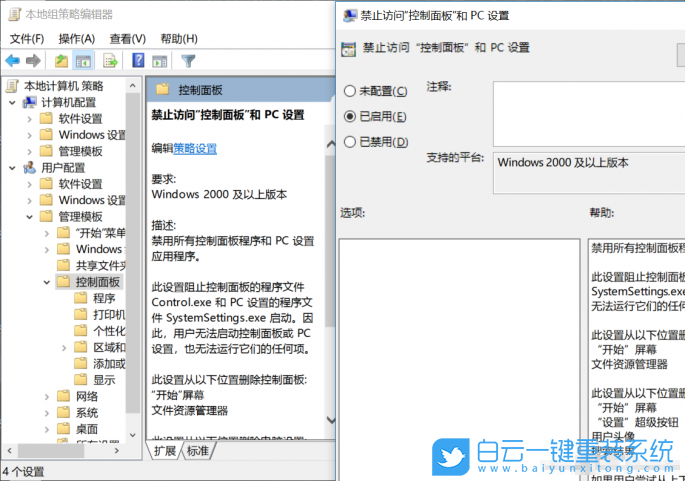Click the Export list toolbar icon
This screenshot has width=685, height=481.
[110, 61]
